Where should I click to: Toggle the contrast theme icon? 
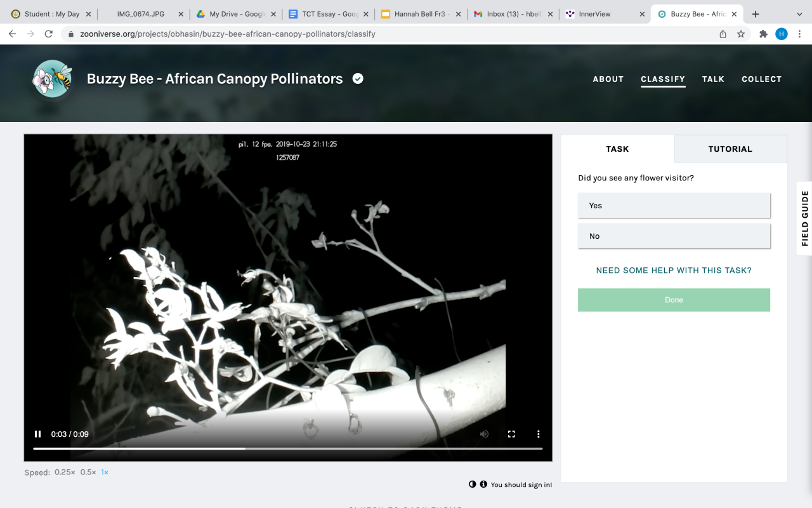point(473,485)
